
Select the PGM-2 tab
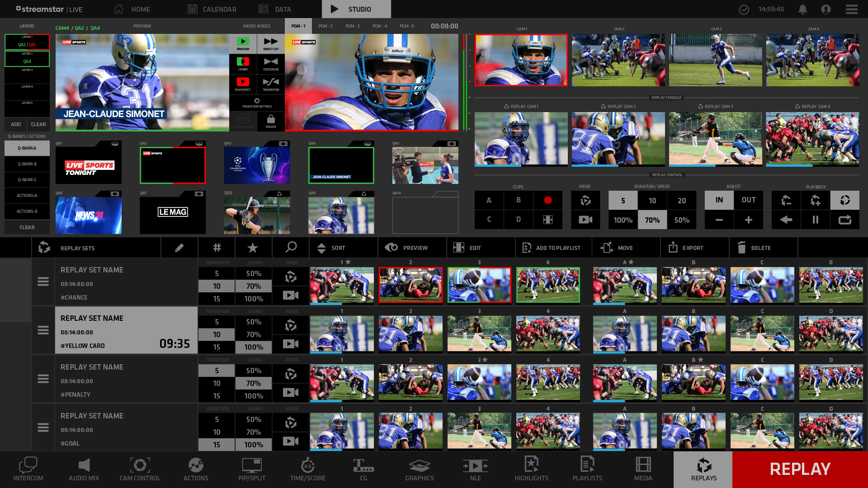tap(325, 26)
